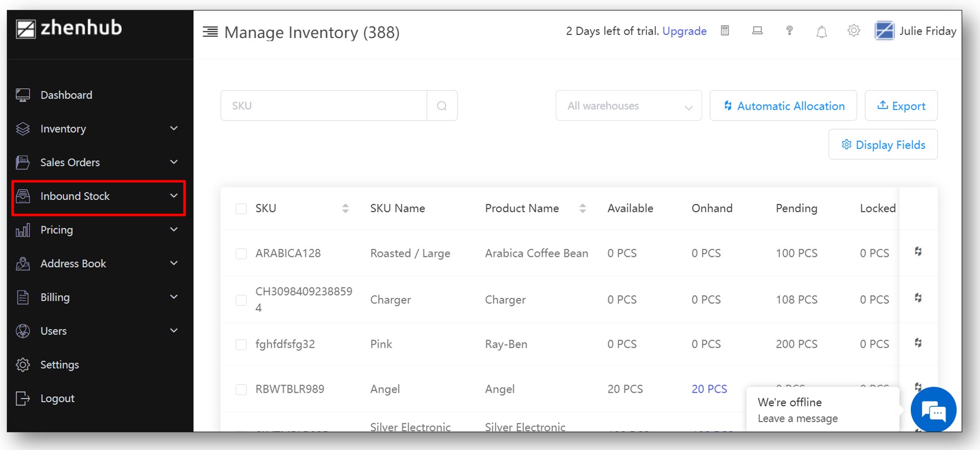The height and width of the screenshot is (450, 980).
Task: Click the calculator icon in header
Action: point(724,31)
